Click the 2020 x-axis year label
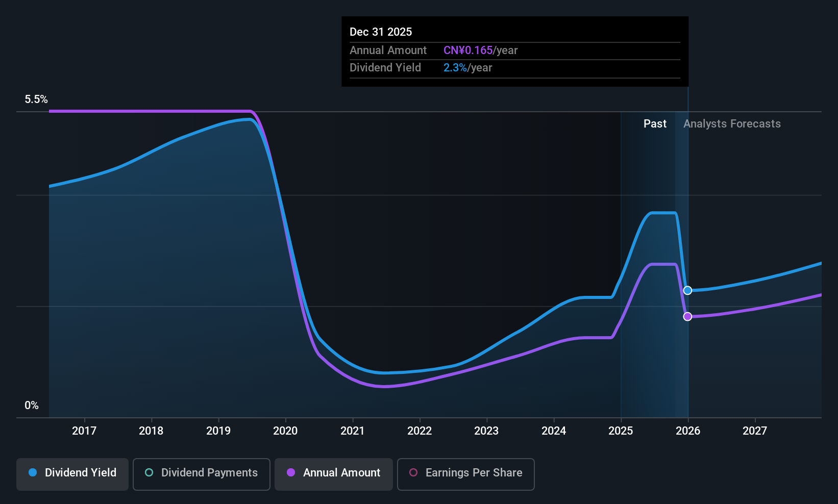This screenshot has width=838, height=504. (x=285, y=431)
